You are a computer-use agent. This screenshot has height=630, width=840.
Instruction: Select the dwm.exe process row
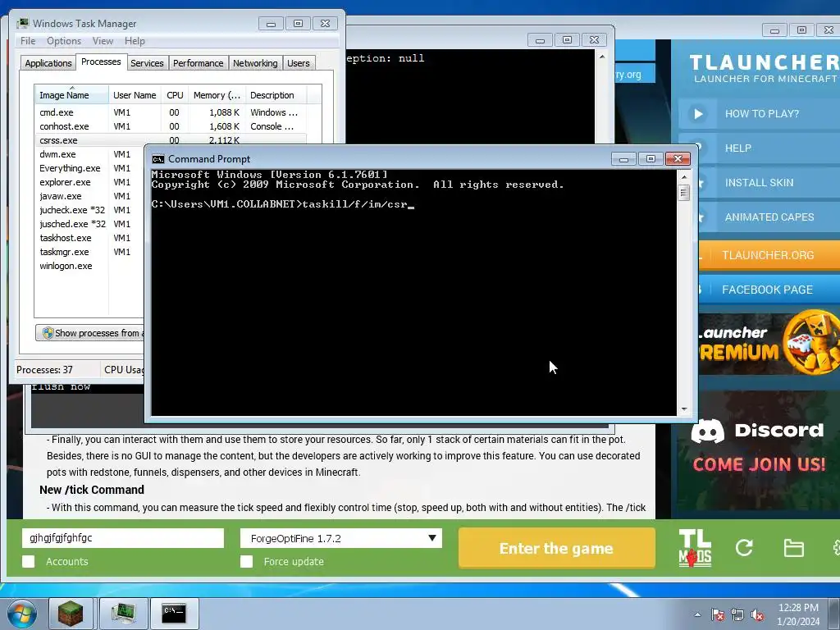point(90,154)
